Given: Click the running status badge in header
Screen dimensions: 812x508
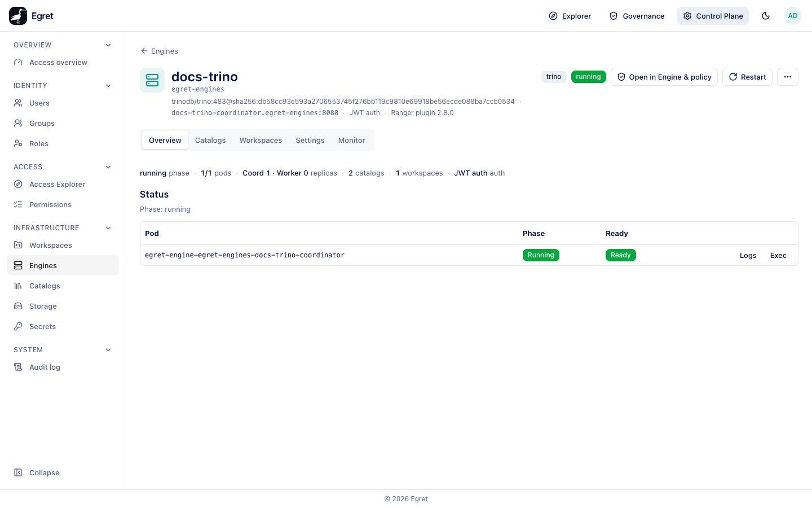Looking at the screenshot, I should point(588,77).
